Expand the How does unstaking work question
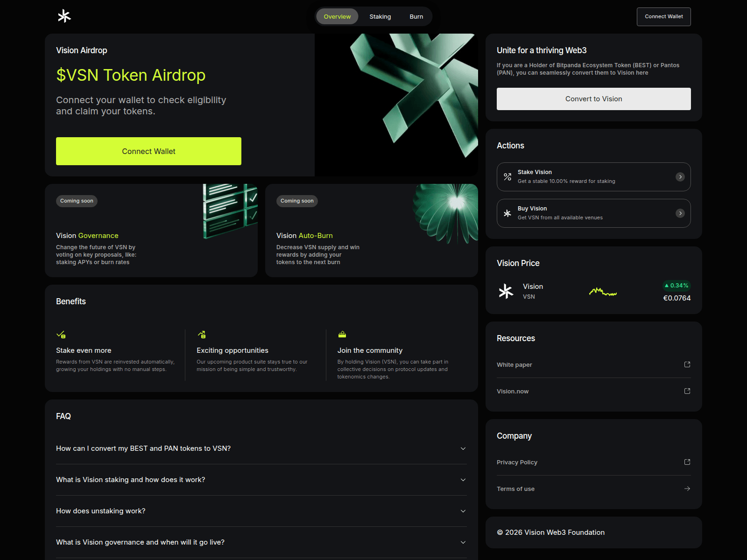747x560 pixels. [x=463, y=511]
